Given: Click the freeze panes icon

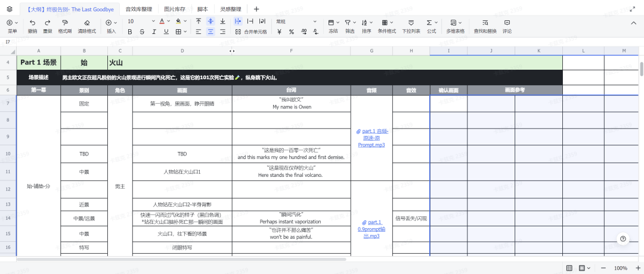Looking at the screenshot, I should [331, 23].
